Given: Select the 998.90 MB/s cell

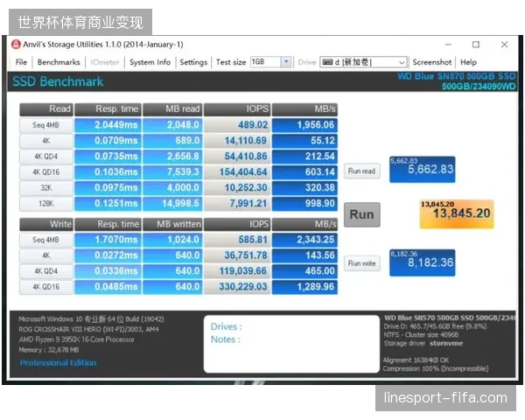Looking at the screenshot, I should pyautogui.click(x=304, y=204).
